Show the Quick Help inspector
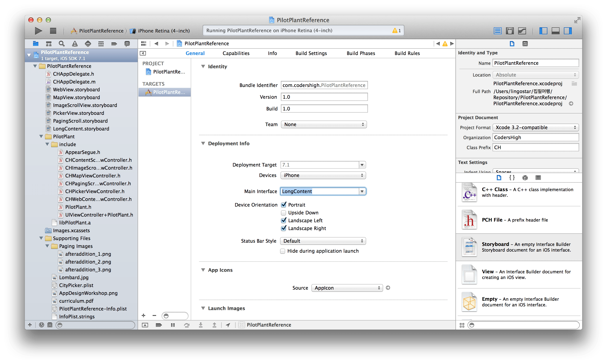Viewport: 607px width, 364px height. click(x=525, y=44)
